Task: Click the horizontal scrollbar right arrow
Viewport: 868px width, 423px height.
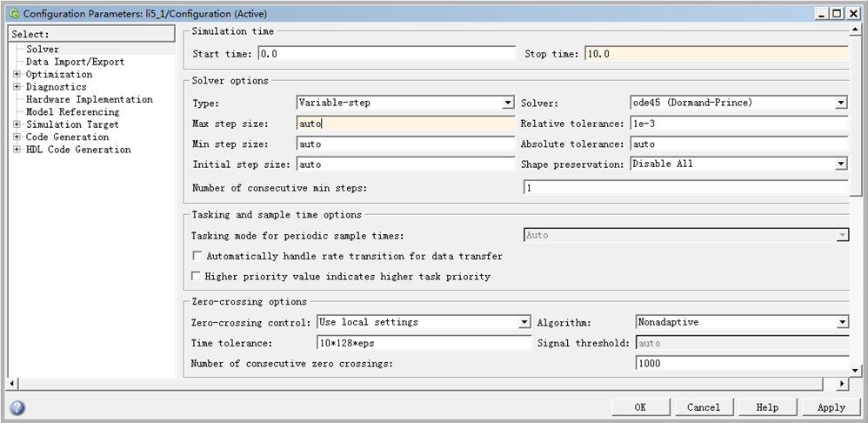Action: point(842,383)
